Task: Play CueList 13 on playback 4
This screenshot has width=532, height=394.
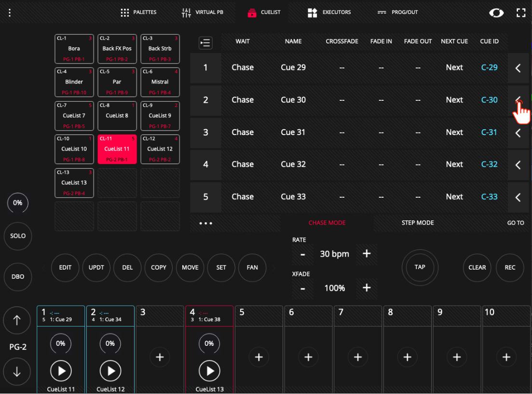Action: [209, 371]
